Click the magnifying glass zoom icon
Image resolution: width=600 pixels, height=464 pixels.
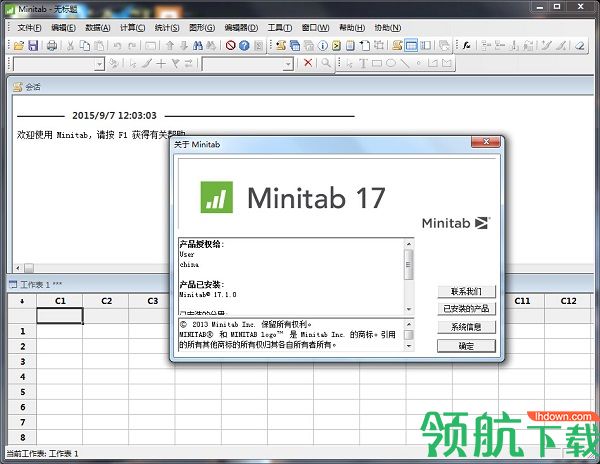326,63
